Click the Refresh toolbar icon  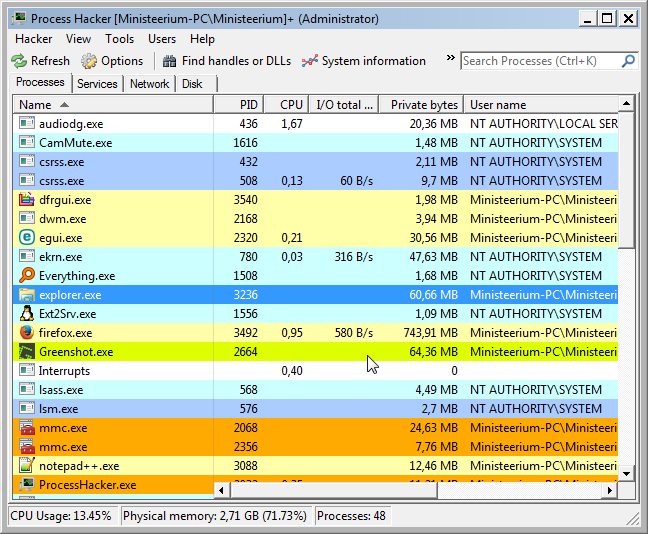(19, 61)
